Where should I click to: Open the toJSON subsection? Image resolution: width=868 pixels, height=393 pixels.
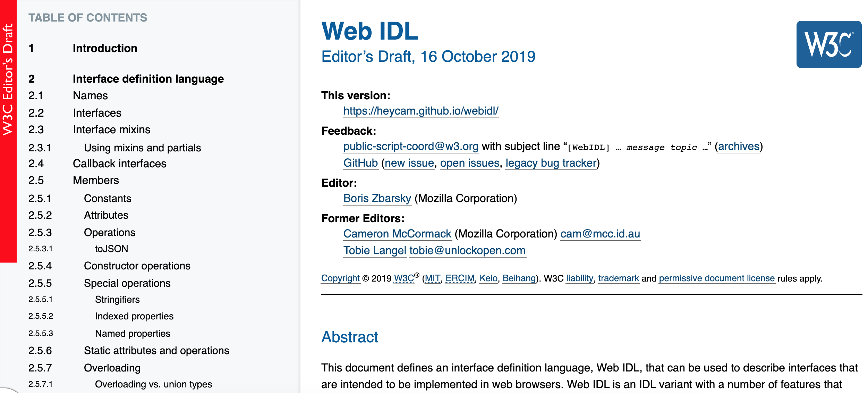pos(111,249)
